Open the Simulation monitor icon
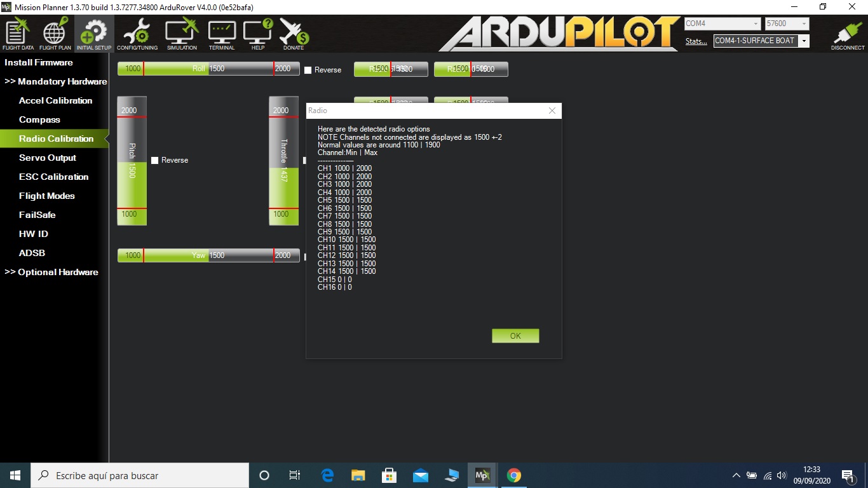 coord(182,34)
